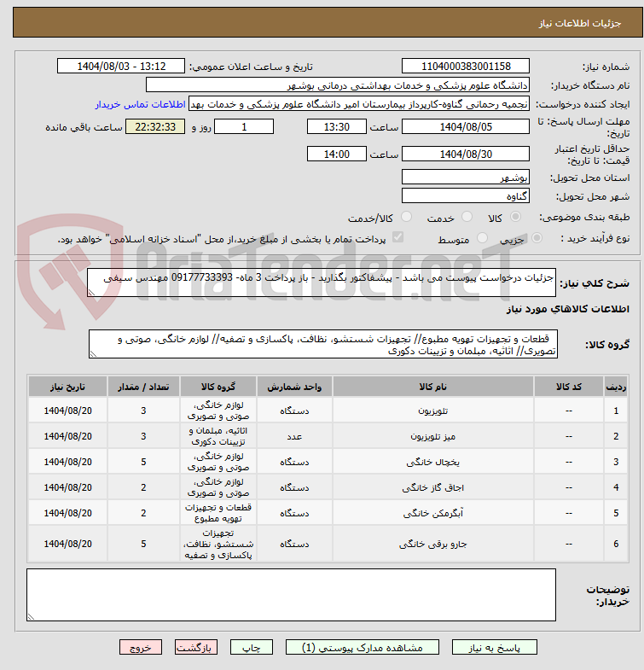Select the خدمت radio button

coord(467,217)
